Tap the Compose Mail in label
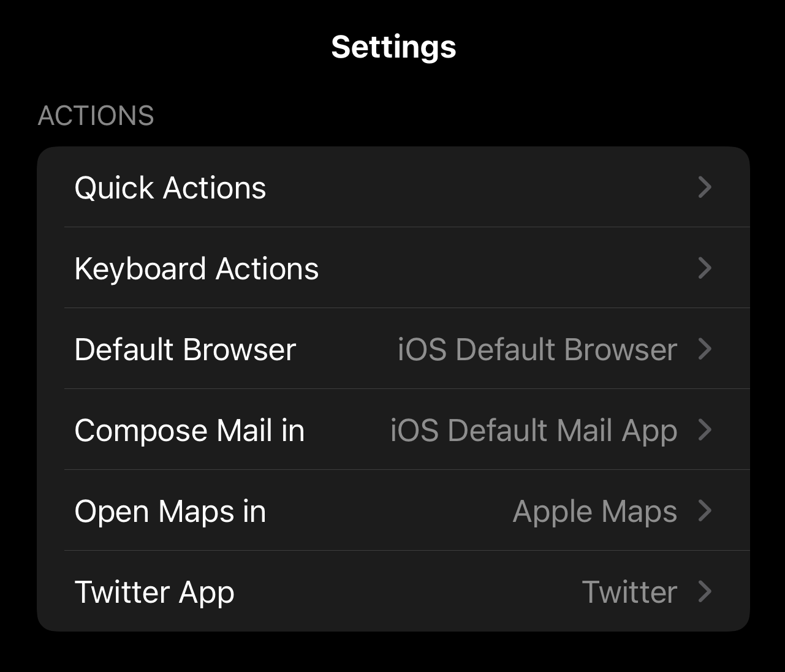Screen dimensions: 785x672 point(189,430)
